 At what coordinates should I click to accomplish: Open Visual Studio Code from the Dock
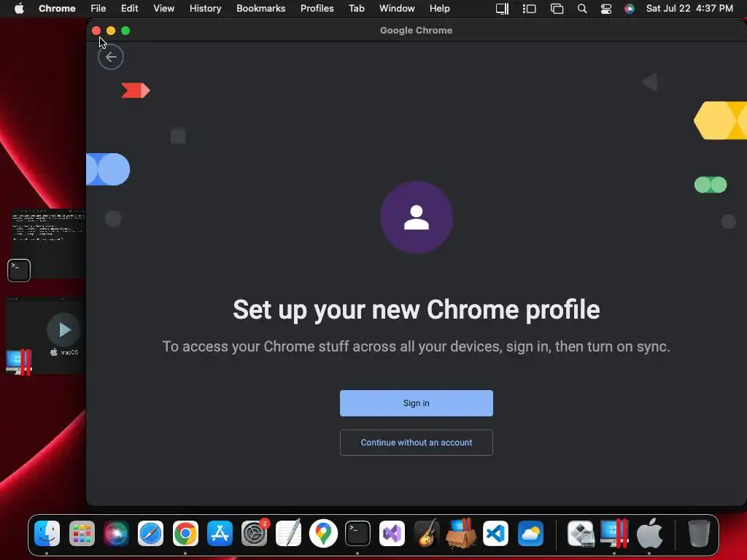click(x=496, y=533)
